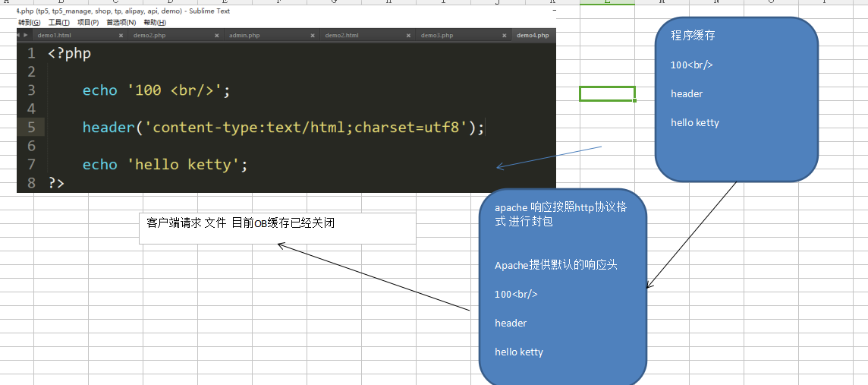Close the admin.php tab
This screenshot has height=385, width=868.
coord(313,36)
